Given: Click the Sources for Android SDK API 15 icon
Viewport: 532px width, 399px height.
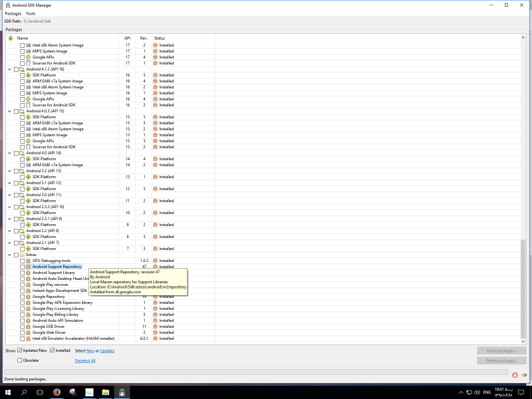Looking at the screenshot, I should coord(29,147).
